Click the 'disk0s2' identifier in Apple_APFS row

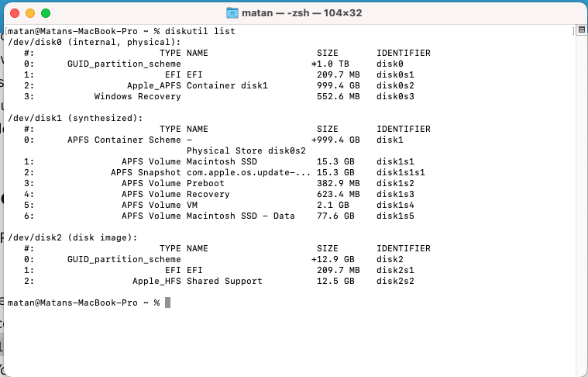pyautogui.click(x=395, y=85)
